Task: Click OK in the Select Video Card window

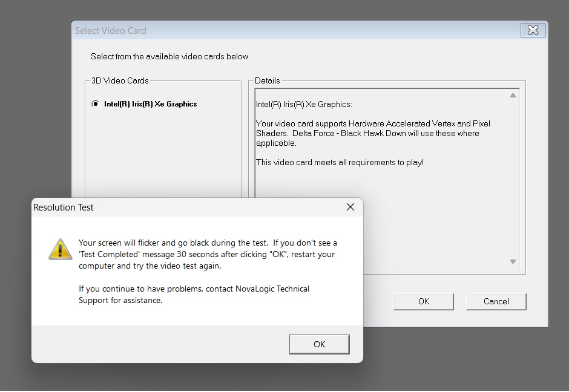Action: [424, 302]
